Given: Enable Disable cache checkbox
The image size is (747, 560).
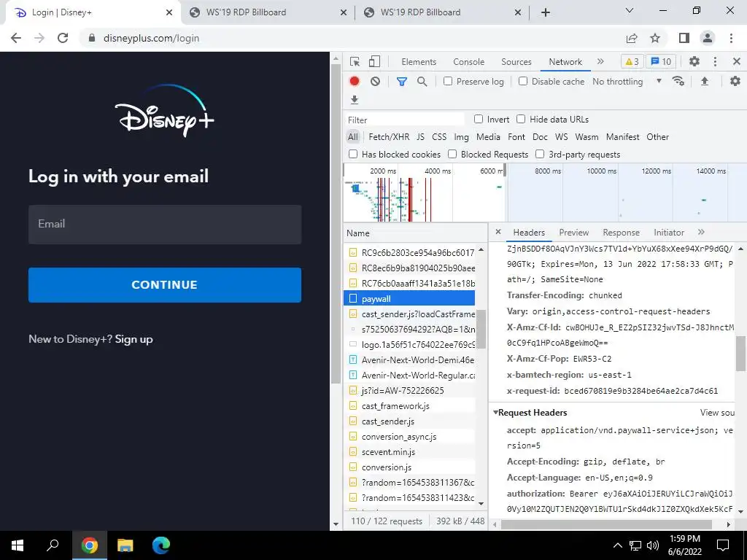Looking at the screenshot, I should [x=523, y=81].
